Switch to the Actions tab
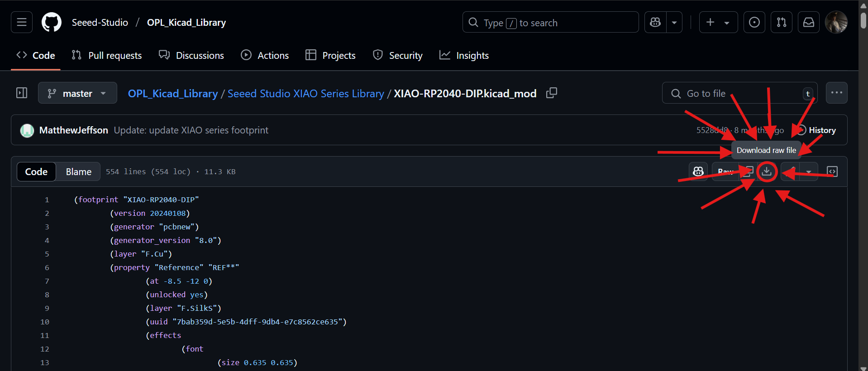868x371 pixels. pyautogui.click(x=265, y=55)
